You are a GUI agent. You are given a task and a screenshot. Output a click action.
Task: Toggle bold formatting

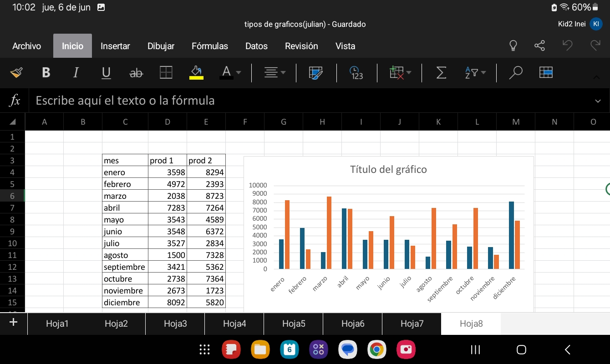(46, 72)
